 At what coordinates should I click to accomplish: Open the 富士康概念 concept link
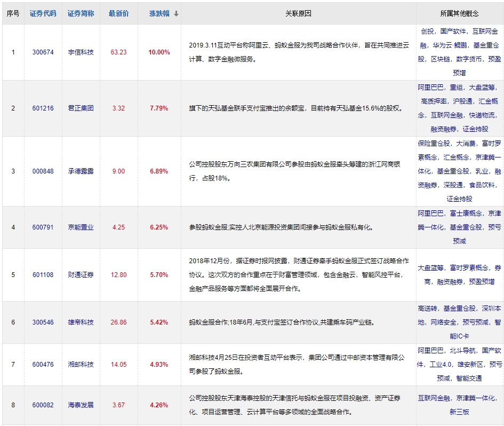(x=466, y=214)
